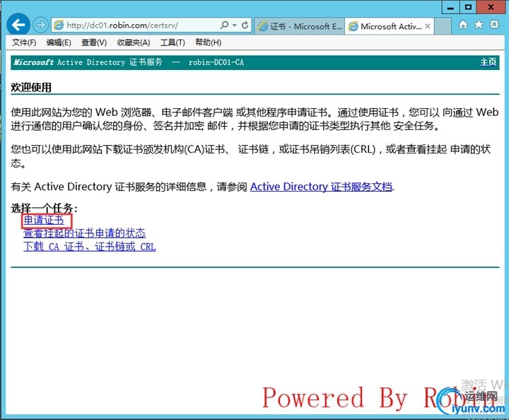The height and width of the screenshot is (420, 509).
Task: Refresh the certsrv page
Action: click(245, 25)
